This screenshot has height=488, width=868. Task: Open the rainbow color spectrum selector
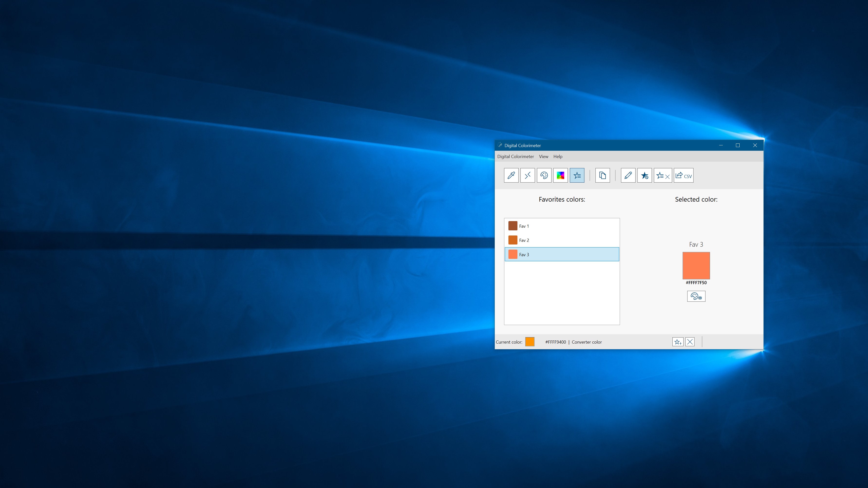(x=560, y=176)
